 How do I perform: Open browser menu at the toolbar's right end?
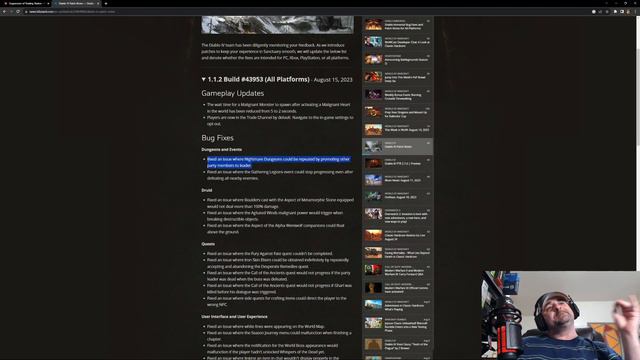[635, 11]
